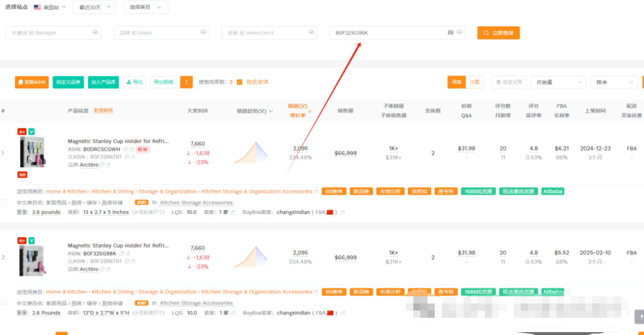Viewport: 644px width, 335px height.
Task: Open 最近30天 date range dropdown
Action: tap(95, 7)
